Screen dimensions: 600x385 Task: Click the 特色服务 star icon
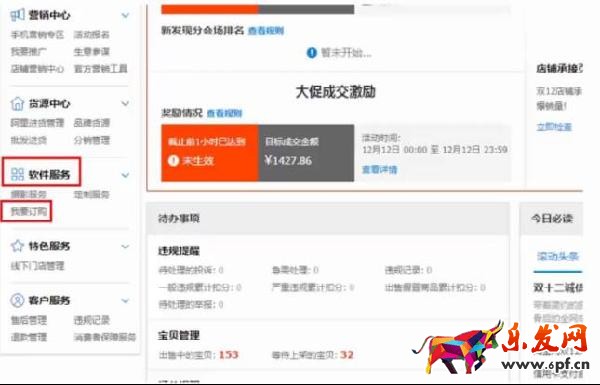(x=17, y=246)
